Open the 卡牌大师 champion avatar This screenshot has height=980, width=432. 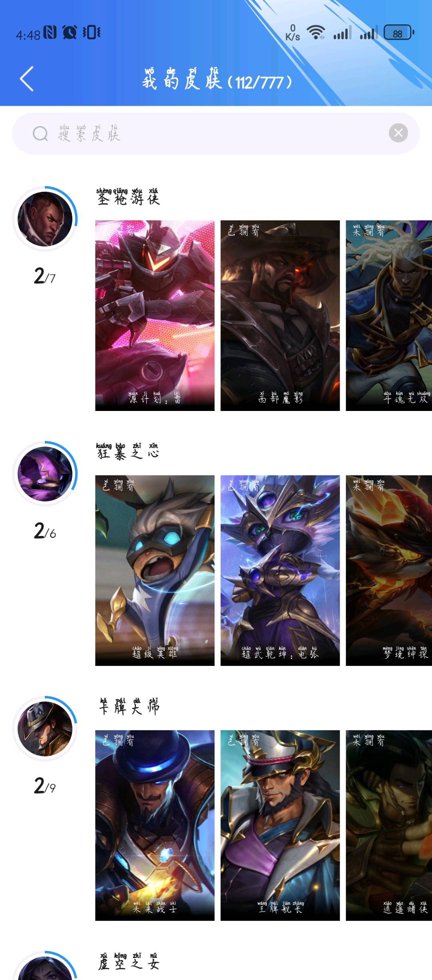click(45, 729)
